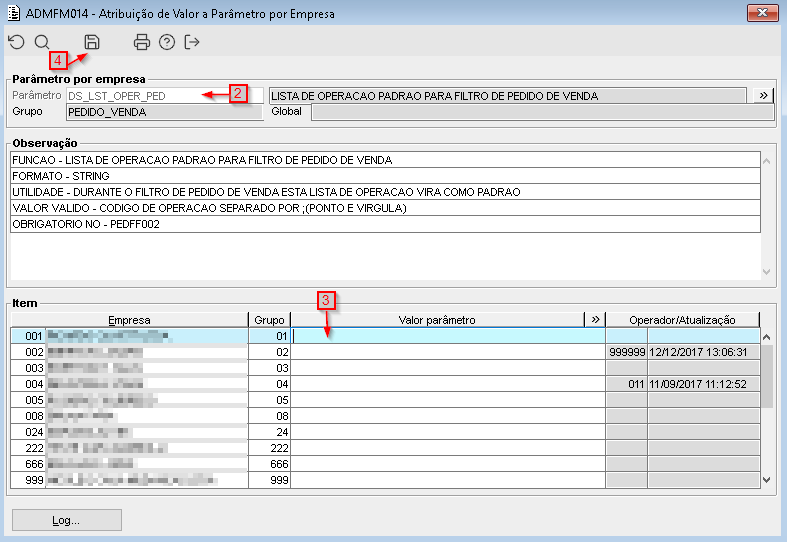The height and width of the screenshot is (542, 787).
Task: Click operator cell '011'
Action: (x=626, y=384)
